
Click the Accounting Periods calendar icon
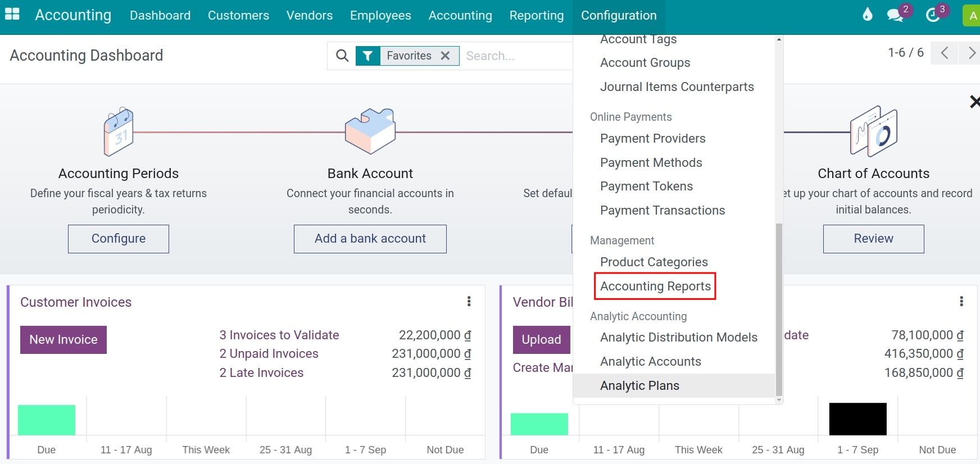(119, 132)
